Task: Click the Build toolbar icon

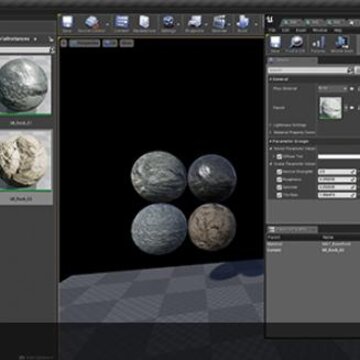Action: point(242,22)
